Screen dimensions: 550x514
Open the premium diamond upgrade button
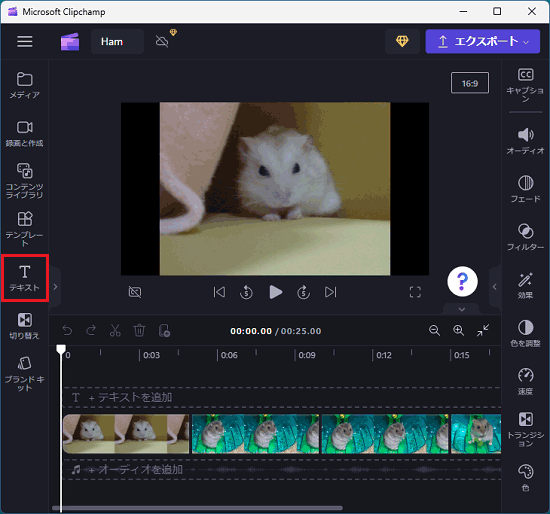click(402, 41)
